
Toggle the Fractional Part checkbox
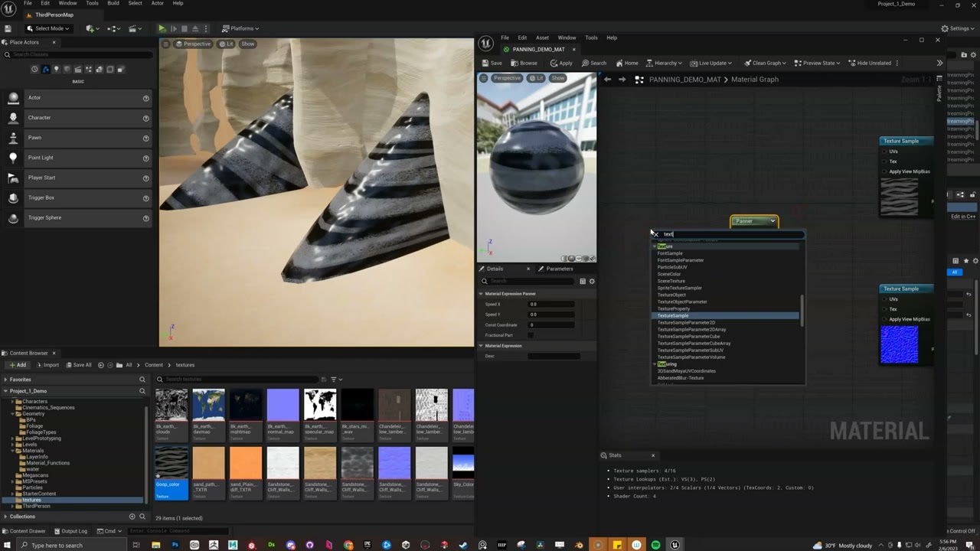[x=530, y=335]
